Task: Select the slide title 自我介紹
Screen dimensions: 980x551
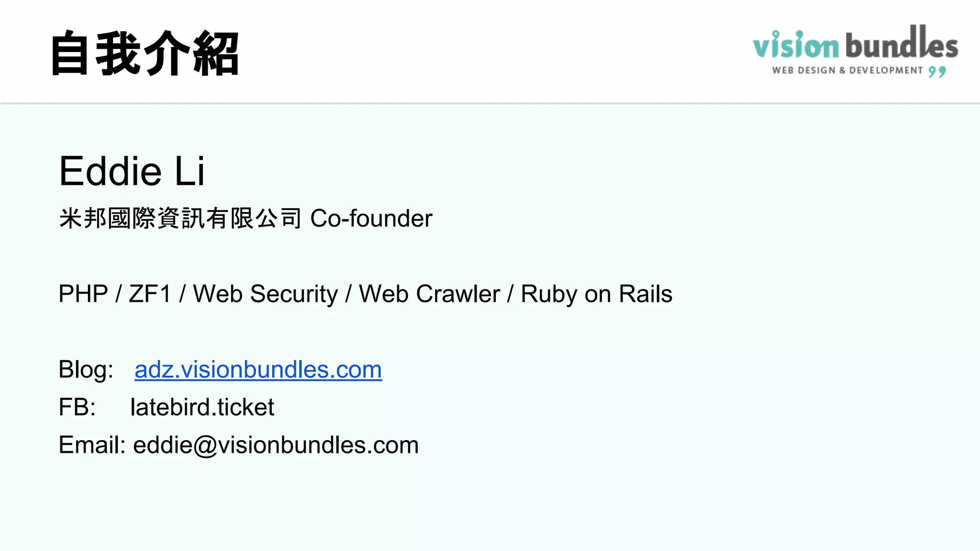Action: tap(145, 53)
